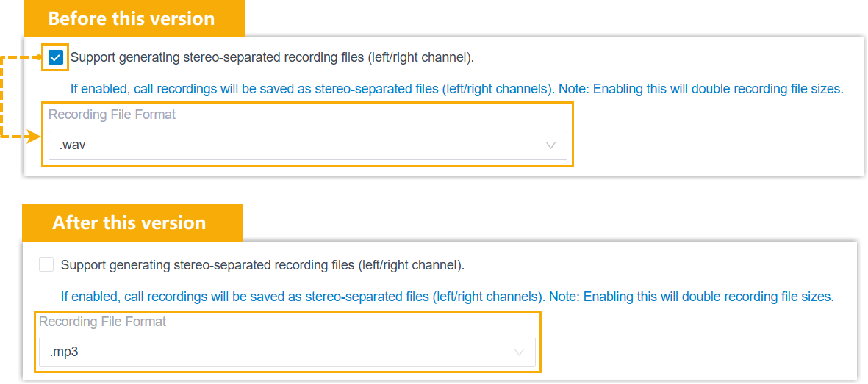868x384 pixels.
Task: Click the stereo-separated label text in After panel
Action: 262,264
